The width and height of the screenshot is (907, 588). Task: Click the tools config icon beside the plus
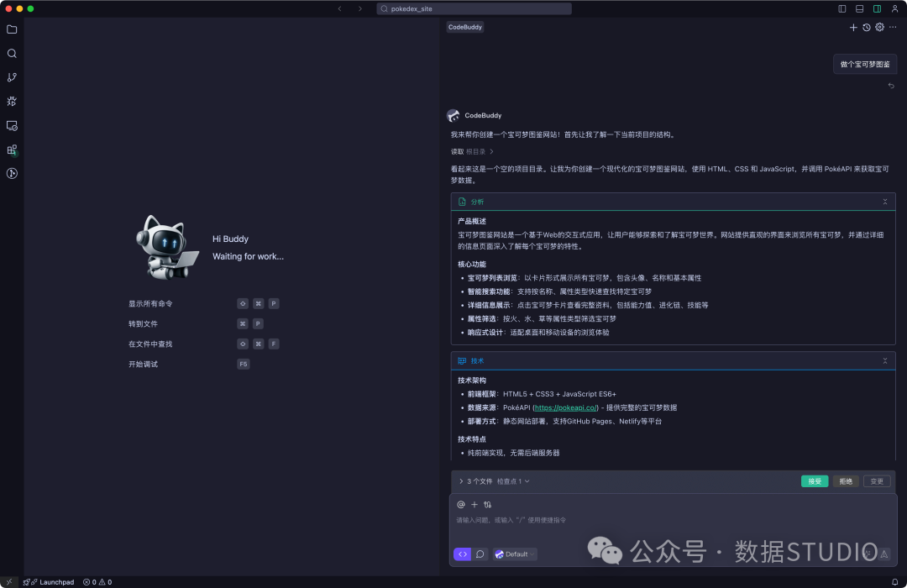pos(488,505)
